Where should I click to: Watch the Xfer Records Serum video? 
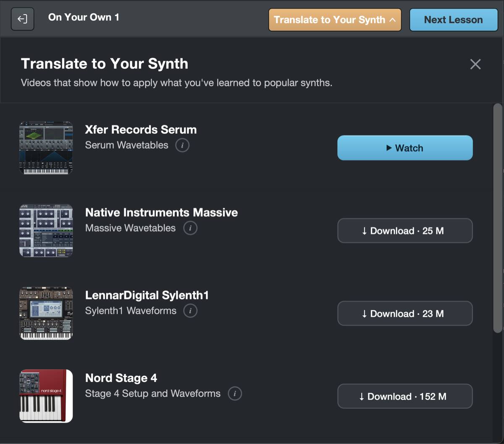pos(405,148)
